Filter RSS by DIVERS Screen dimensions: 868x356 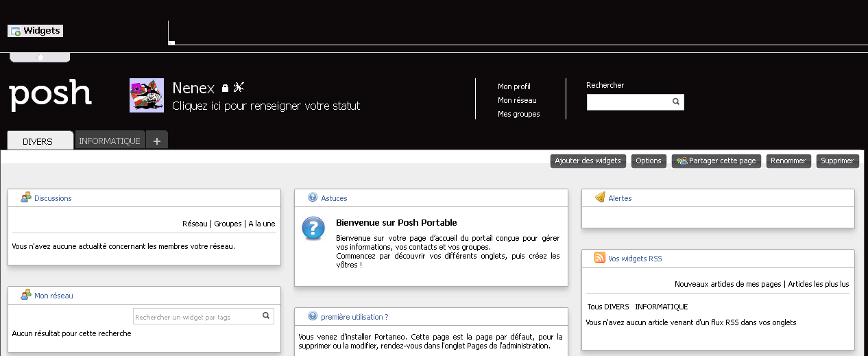coord(617,307)
